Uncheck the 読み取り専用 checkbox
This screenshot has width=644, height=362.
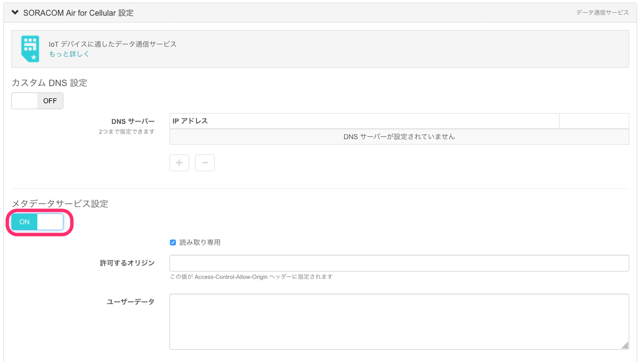pos(172,241)
